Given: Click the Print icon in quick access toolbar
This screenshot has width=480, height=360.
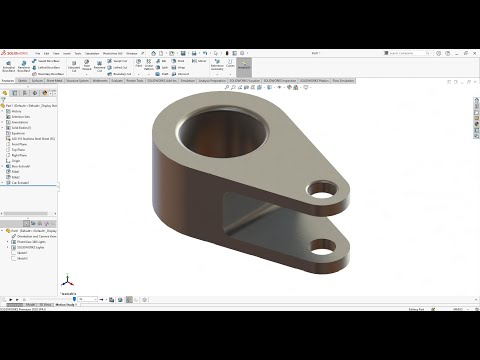Looking at the screenshot, I should pos(194,53).
